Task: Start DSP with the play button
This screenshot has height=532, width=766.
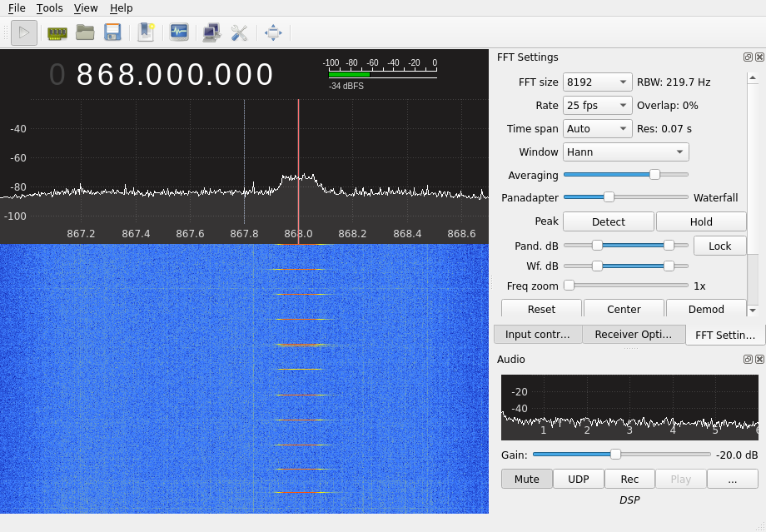Action: (24, 32)
